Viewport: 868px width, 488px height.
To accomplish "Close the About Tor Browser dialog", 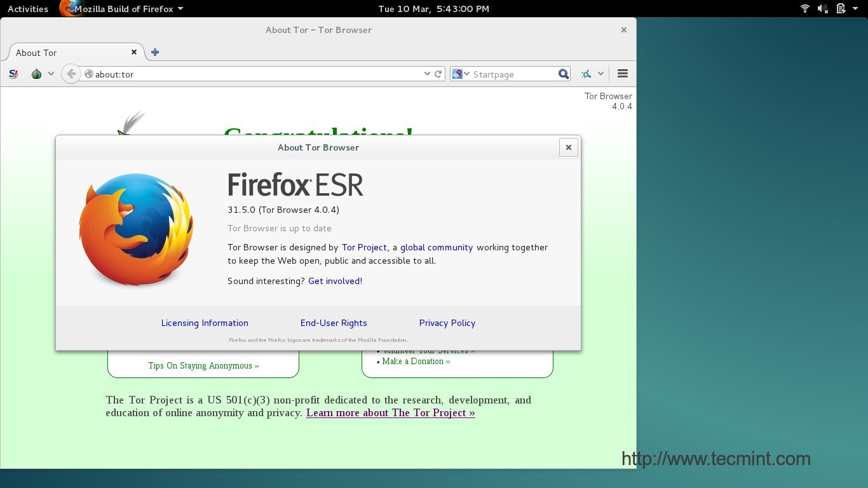I will pyautogui.click(x=569, y=147).
